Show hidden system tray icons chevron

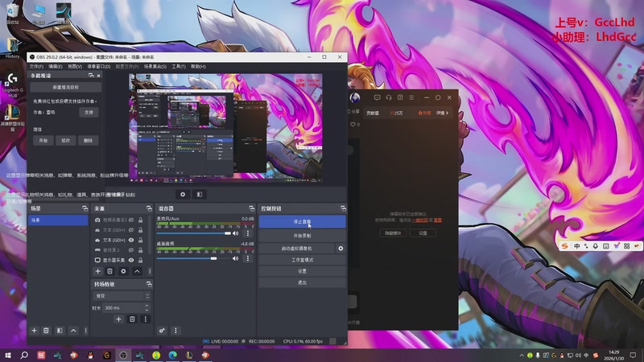[x=522, y=355]
